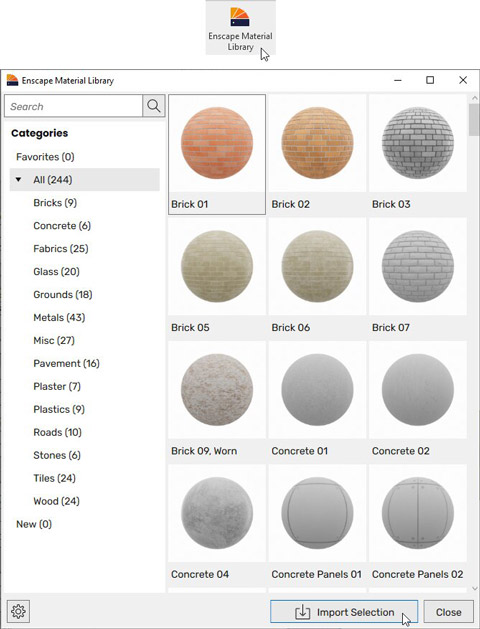
Task: Open the Metals (43) category
Action: pos(59,317)
